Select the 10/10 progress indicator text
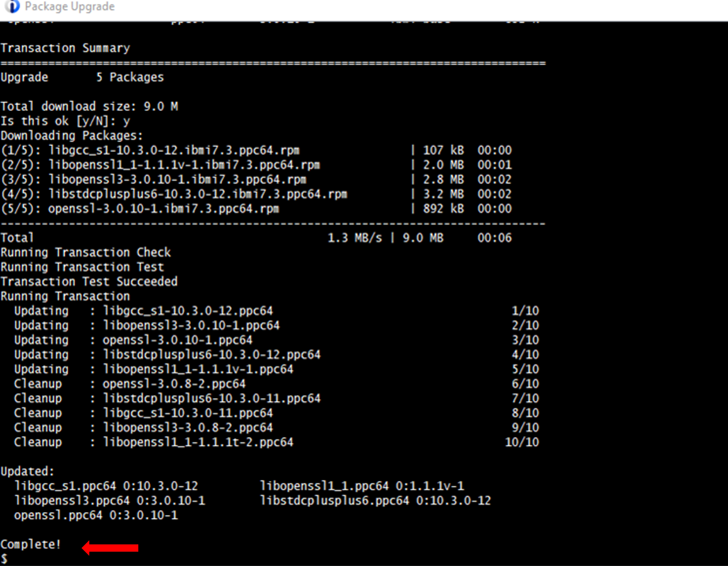The height and width of the screenshot is (566, 728). point(521,442)
